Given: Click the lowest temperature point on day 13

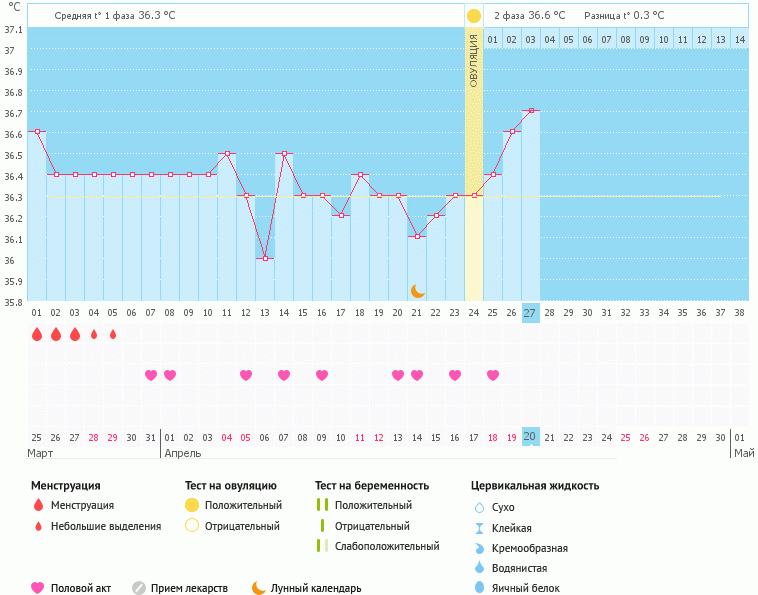Looking at the screenshot, I should coord(265,258).
